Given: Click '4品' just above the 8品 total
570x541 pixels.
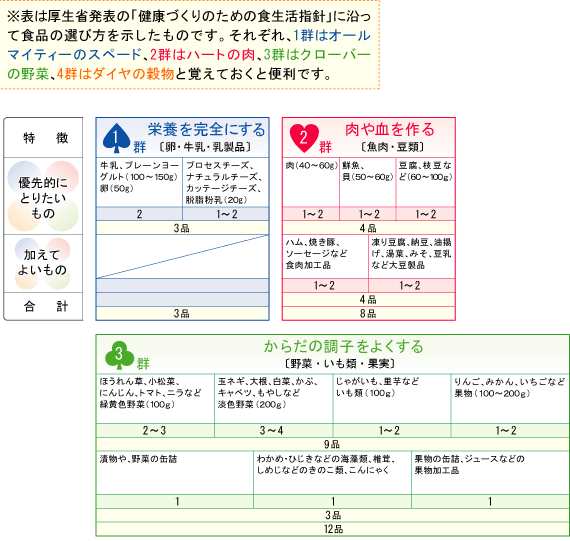Looking at the screenshot, I should click(368, 299).
